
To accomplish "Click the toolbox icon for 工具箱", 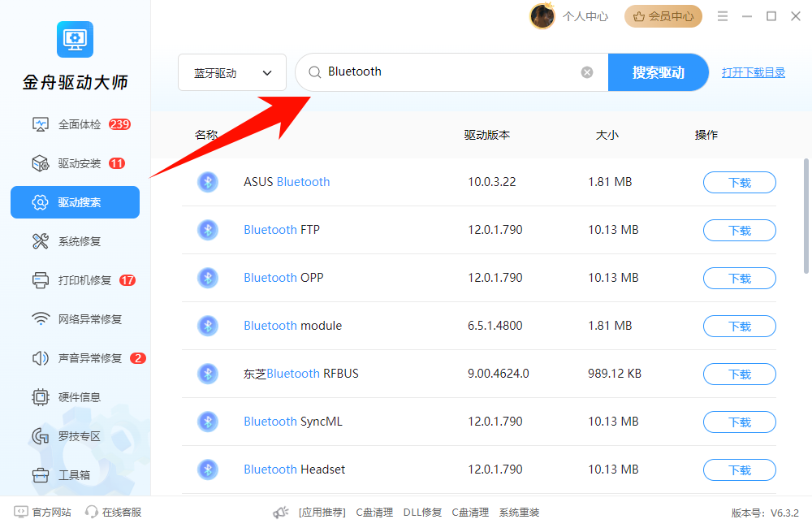I will (x=41, y=475).
